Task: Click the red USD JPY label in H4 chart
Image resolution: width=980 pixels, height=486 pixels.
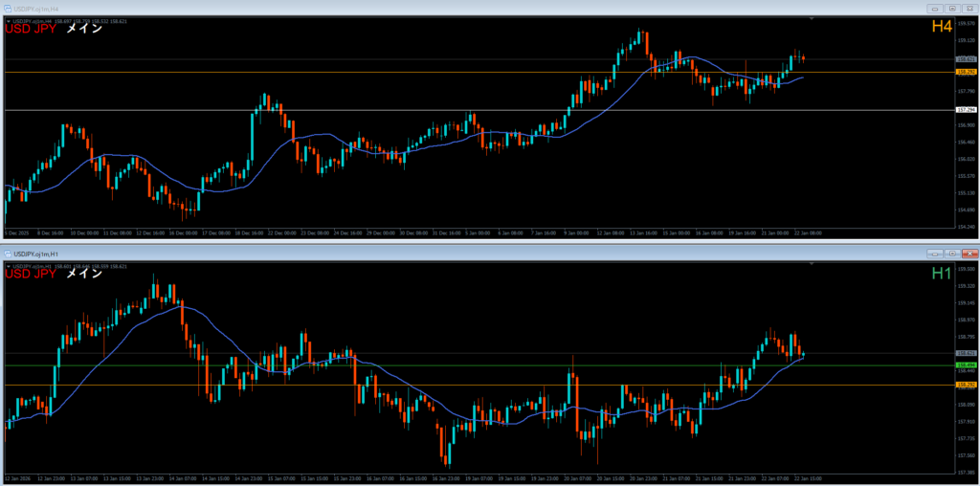Action: 31,29
